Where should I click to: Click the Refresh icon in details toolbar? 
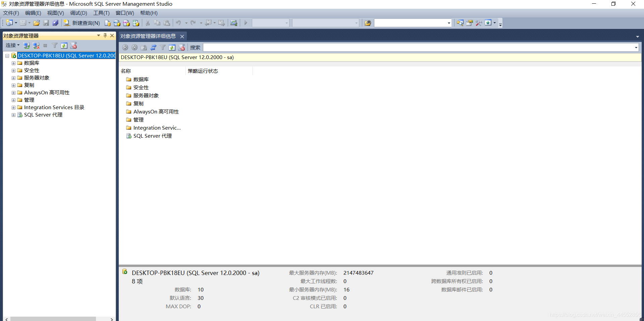172,47
